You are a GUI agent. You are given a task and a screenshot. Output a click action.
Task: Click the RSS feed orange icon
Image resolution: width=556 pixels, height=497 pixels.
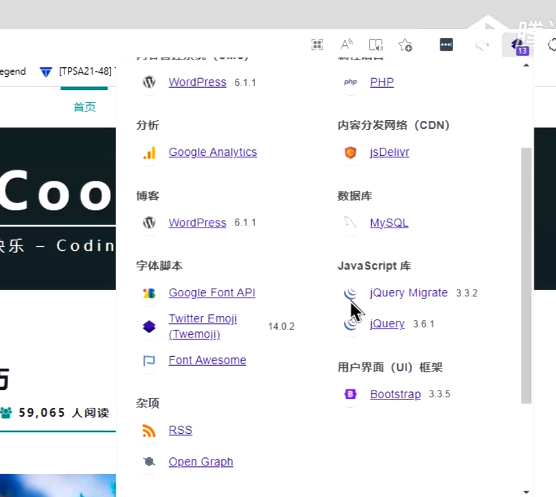[x=149, y=431]
